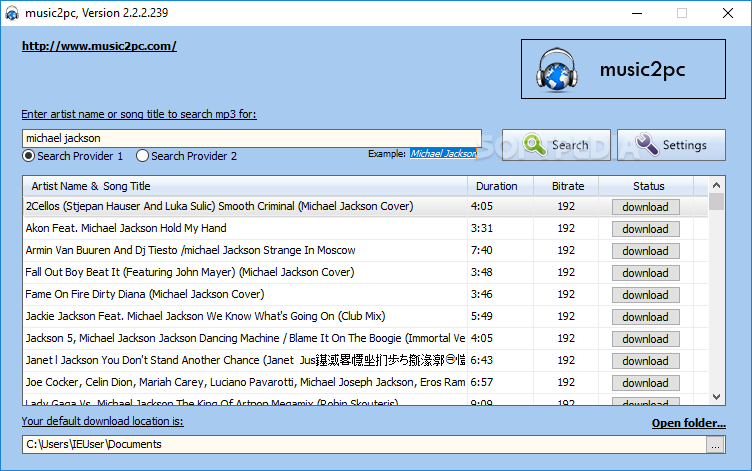Click the 'Enter artist name or song title' label
The image size is (752, 471).
[139, 114]
